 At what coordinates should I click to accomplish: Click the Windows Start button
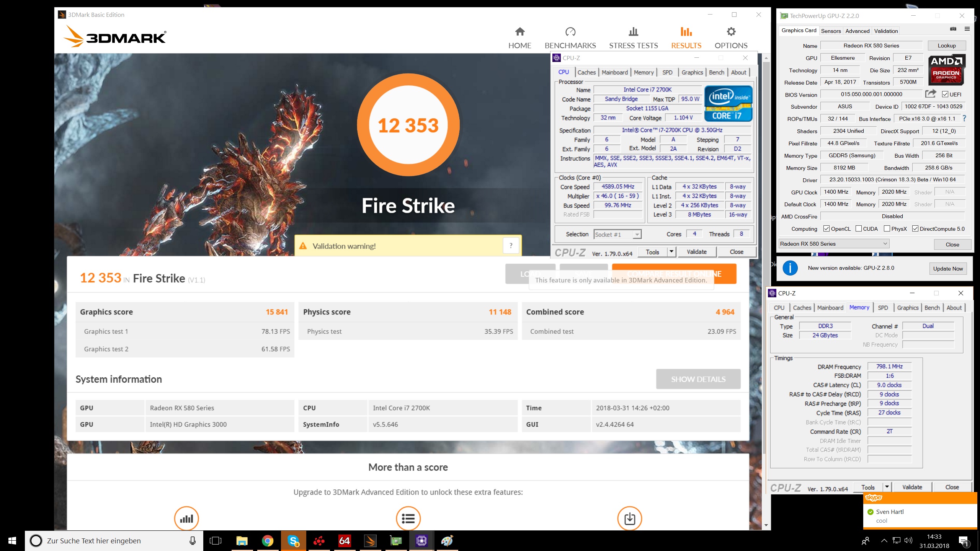pos(12,541)
